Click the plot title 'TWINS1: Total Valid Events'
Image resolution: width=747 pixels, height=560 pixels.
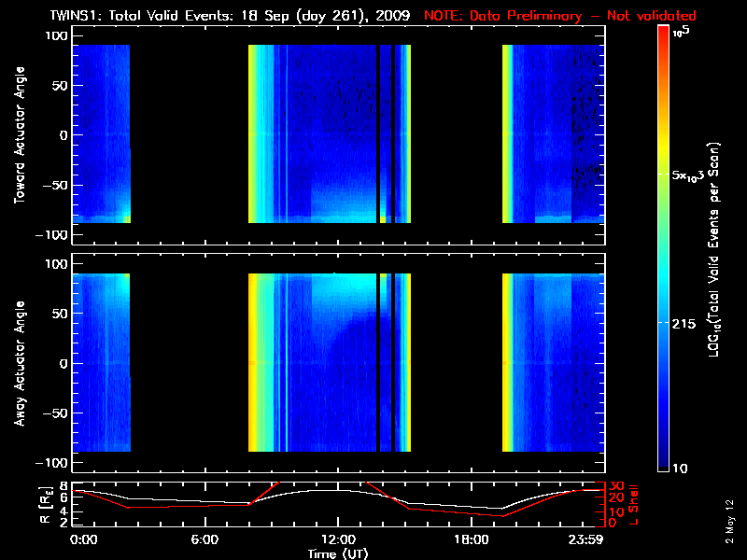[x=142, y=16]
